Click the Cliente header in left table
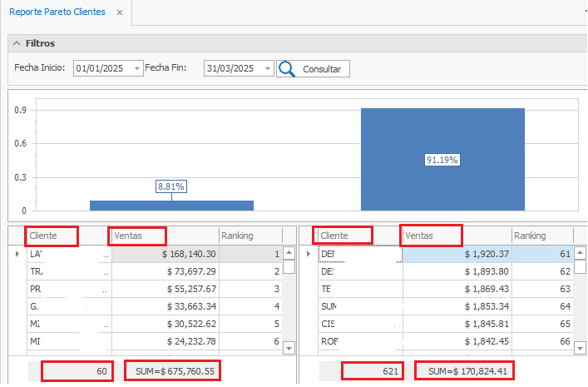This screenshot has height=387, width=588. [x=52, y=236]
